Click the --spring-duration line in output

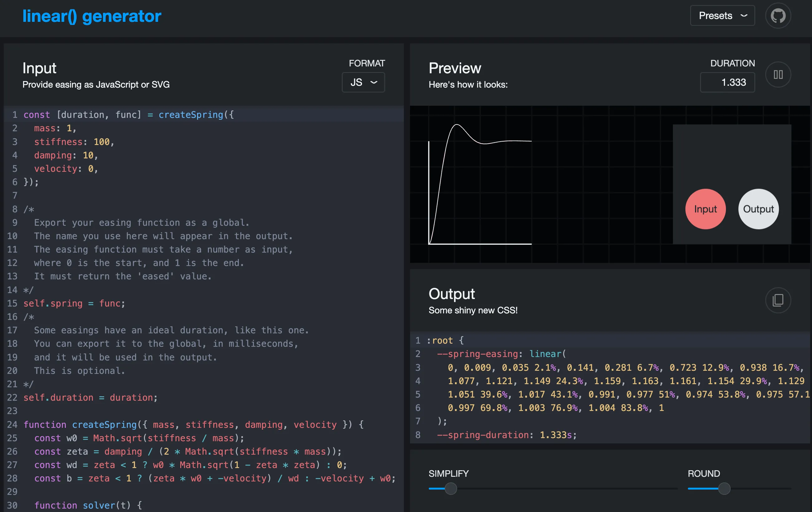point(506,435)
